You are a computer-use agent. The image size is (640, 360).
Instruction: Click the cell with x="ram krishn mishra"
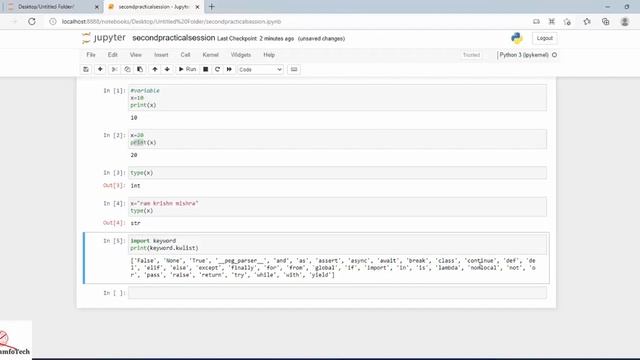point(337,207)
